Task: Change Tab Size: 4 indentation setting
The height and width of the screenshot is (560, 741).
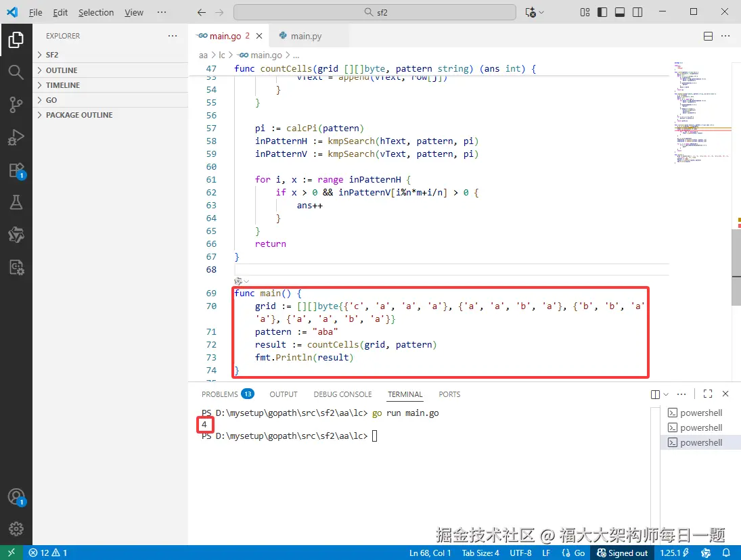Action: [480, 553]
